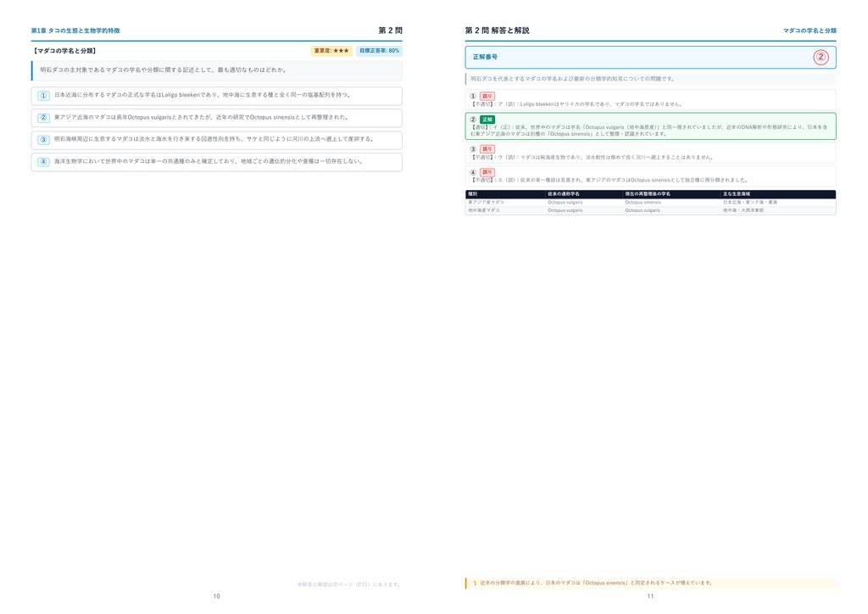Click chapter header 第1章 タコの生態と生物学的特徴
The height and width of the screenshot is (614, 868).
[x=75, y=31]
